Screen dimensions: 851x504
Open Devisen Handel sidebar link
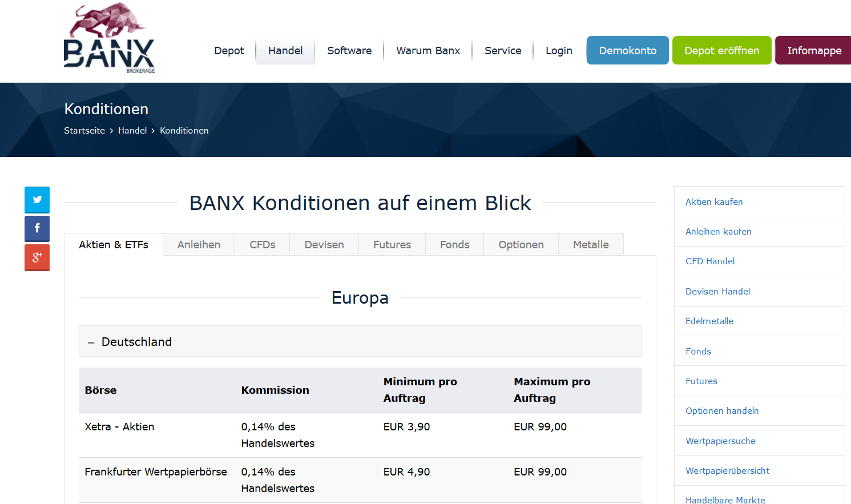click(718, 292)
